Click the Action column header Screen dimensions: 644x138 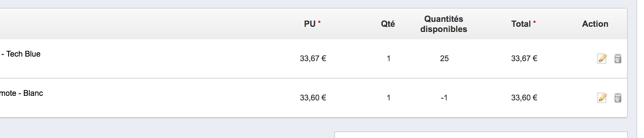point(595,24)
